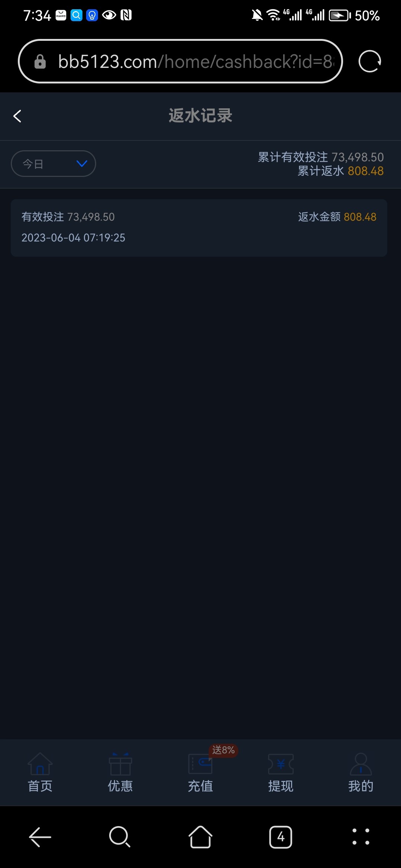401x868 pixels.
Task: Tap the 提现 withdraw icon
Action: tap(281, 764)
